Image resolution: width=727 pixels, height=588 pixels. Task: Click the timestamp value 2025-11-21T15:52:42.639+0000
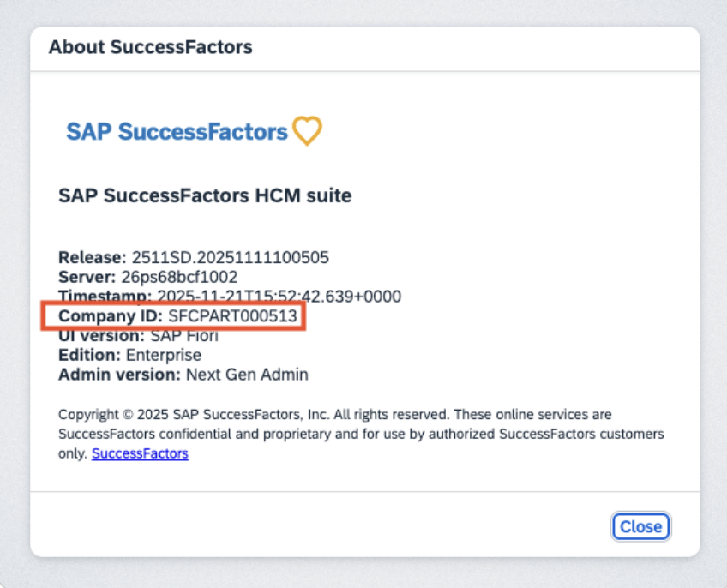279,297
